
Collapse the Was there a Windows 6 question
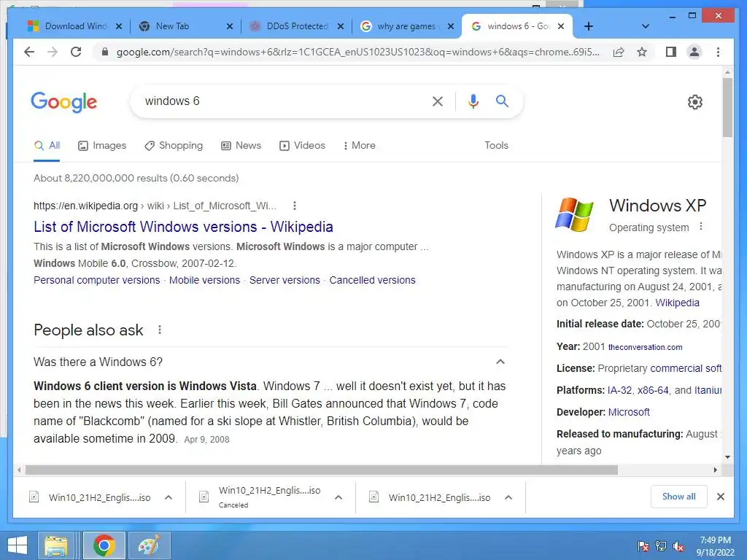(x=500, y=362)
